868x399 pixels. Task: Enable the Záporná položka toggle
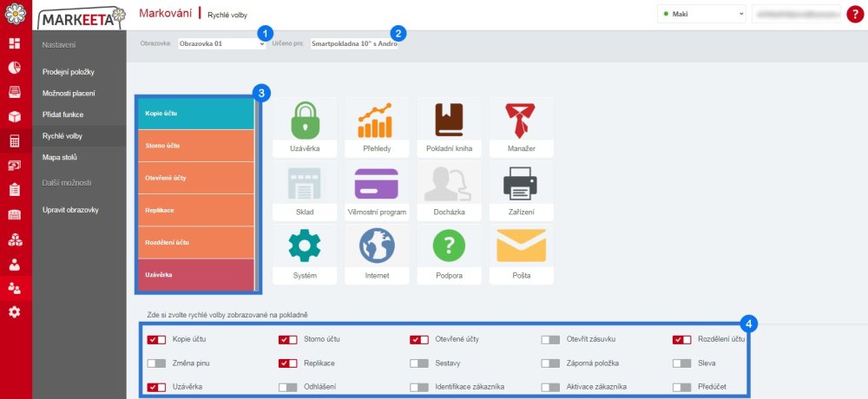(551, 363)
